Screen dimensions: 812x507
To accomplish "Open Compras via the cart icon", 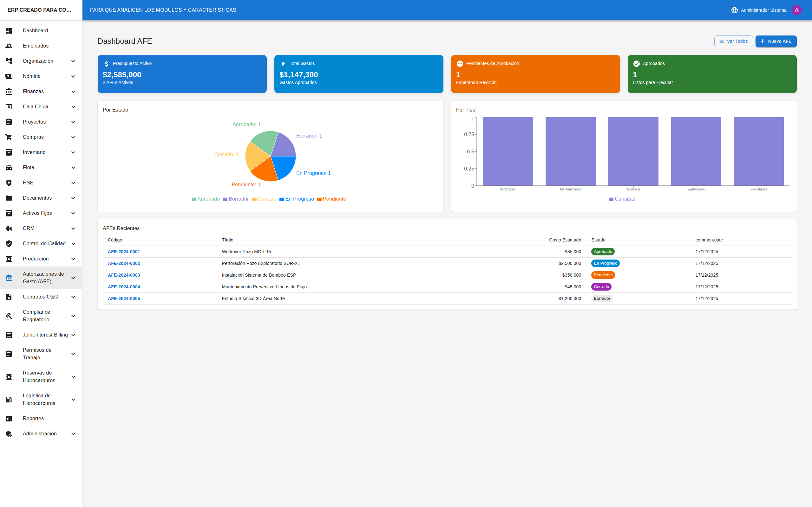I will [8, 137].
